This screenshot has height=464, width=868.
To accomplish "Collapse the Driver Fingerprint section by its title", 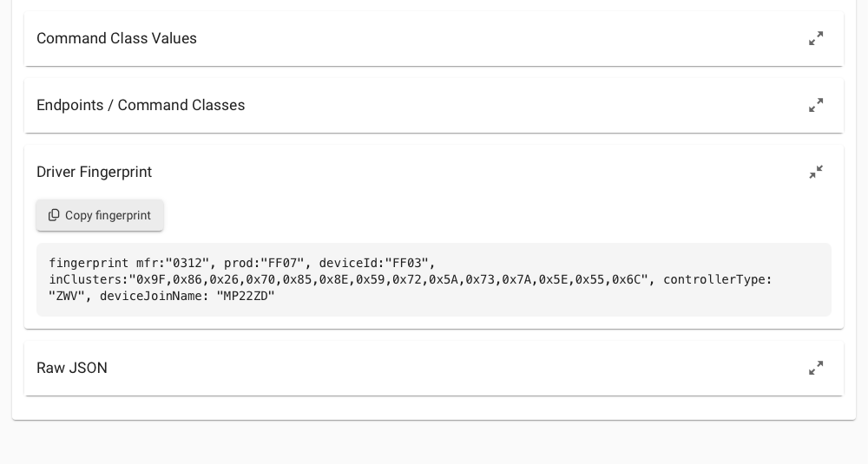I will click(94, 172).
